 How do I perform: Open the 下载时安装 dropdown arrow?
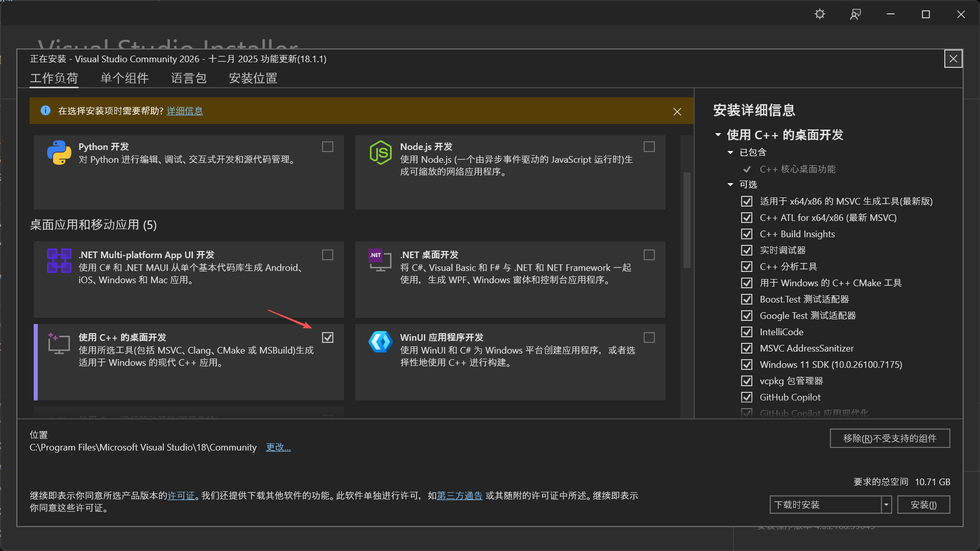click(887, 505)
